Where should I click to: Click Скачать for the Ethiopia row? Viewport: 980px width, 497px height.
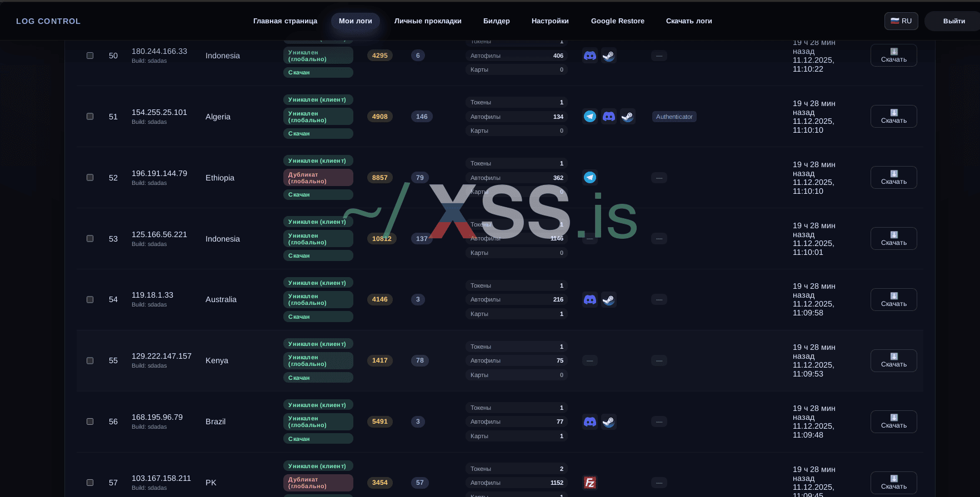coord(894,178)
